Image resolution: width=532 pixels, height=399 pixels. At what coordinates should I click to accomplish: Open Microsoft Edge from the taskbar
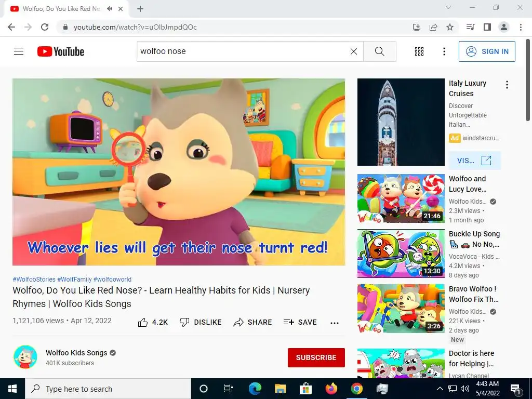click(x=255, y=389)
